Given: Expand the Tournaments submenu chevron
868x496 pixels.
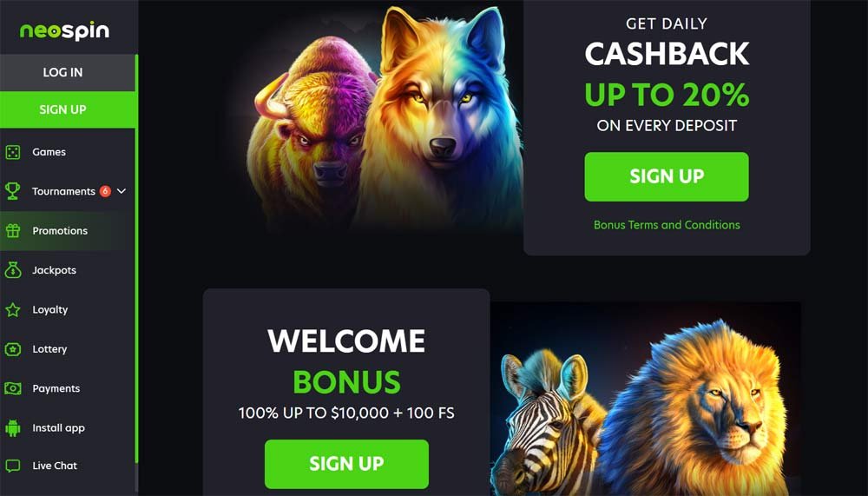Looking at the screenshot, I should 122,191.
